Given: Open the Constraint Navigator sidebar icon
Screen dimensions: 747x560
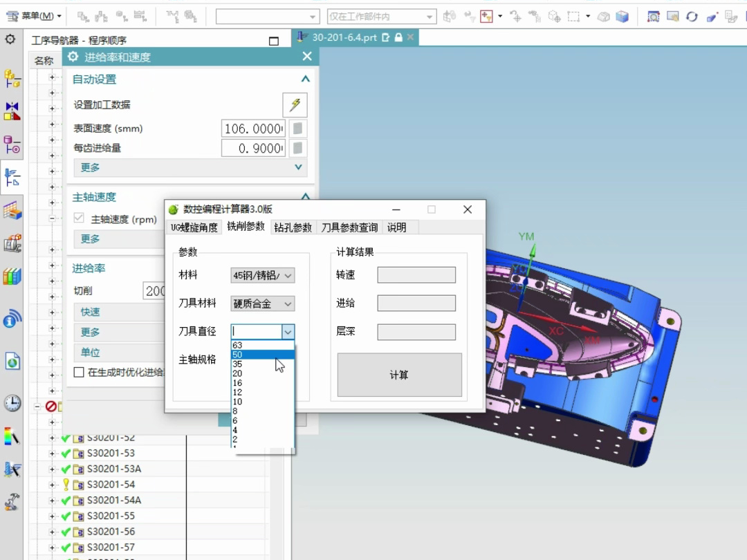Looking at the screenshot, I should (12, 111).
